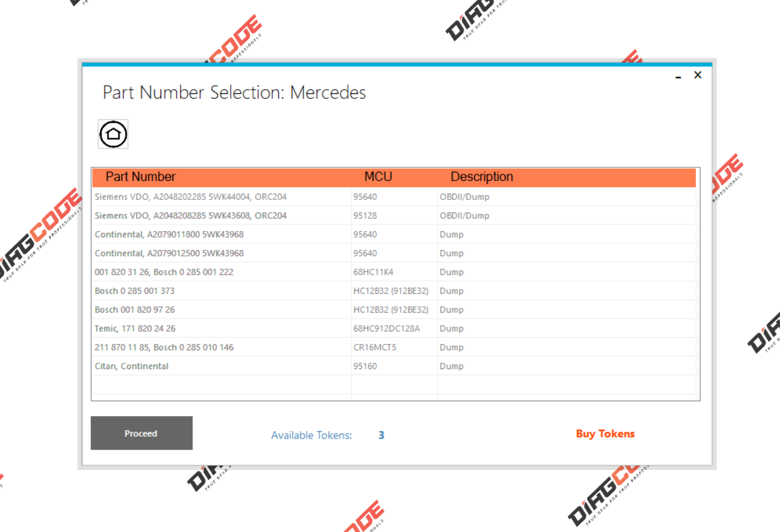
Task: Click MCU cell 95160
Action: coord(394,366)
